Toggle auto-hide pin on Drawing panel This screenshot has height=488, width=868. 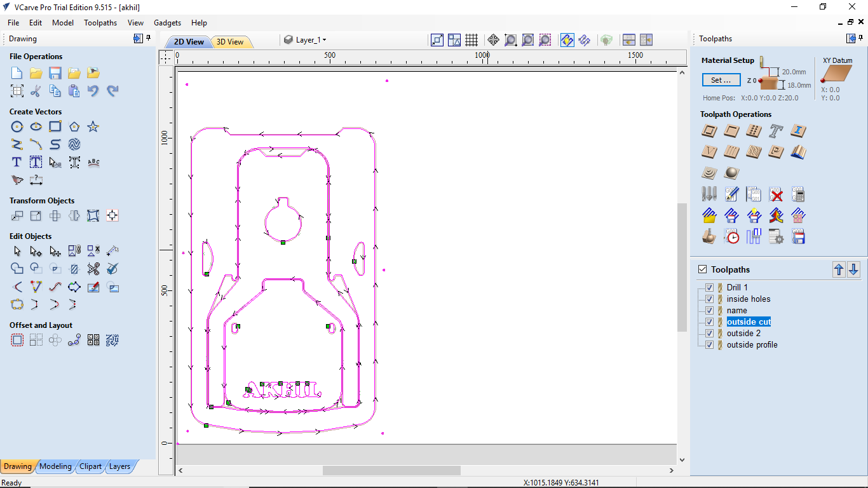[x=149, y=38]
